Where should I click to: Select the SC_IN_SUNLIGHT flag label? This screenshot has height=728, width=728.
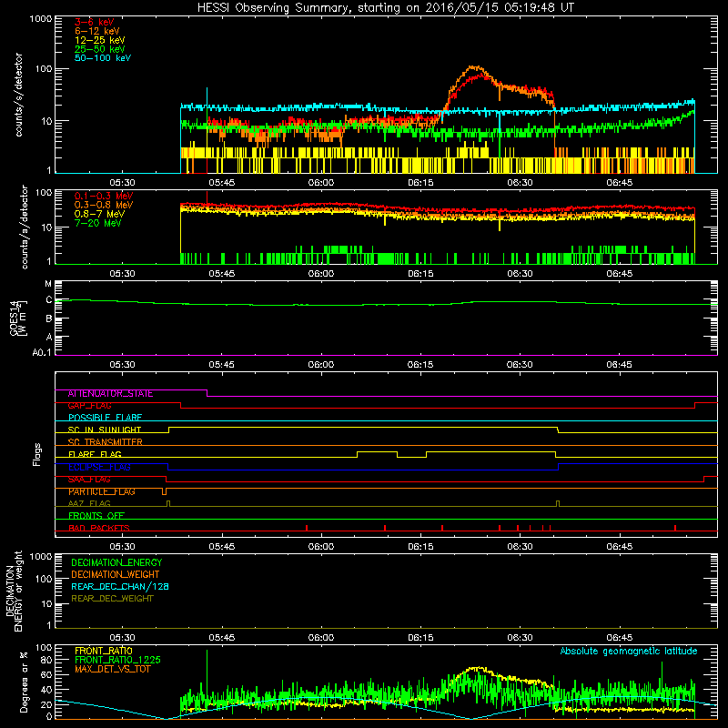click(x=105, y=430)
